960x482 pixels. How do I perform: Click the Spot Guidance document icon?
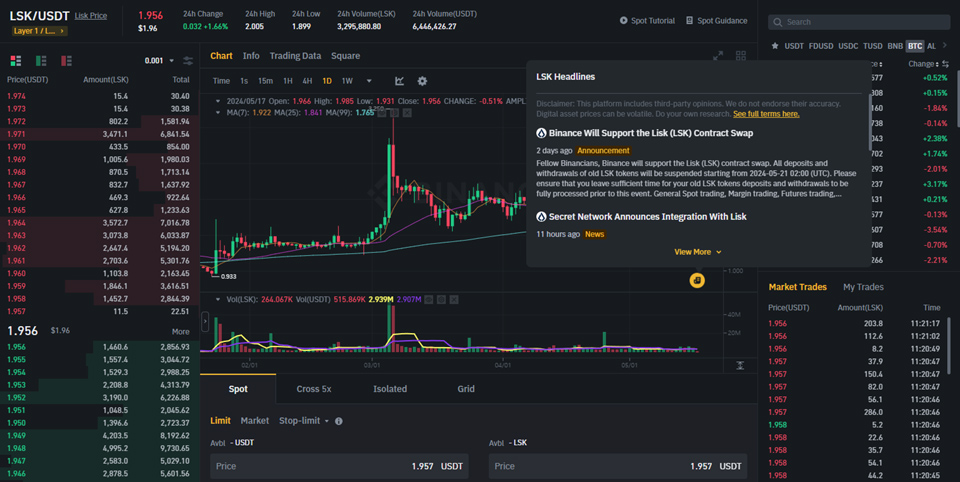coord(689,20)
